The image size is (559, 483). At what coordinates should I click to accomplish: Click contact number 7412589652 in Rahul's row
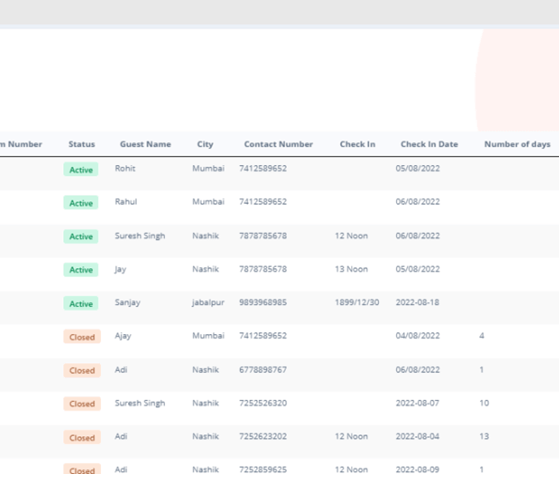pyautogui.click(x=263, y=202)
